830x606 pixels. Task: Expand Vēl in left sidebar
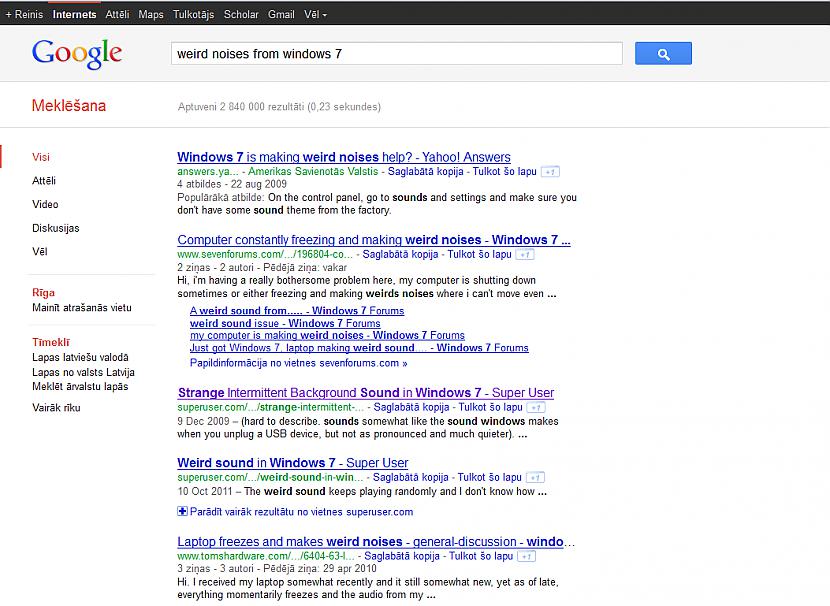[x=40, y=251]
